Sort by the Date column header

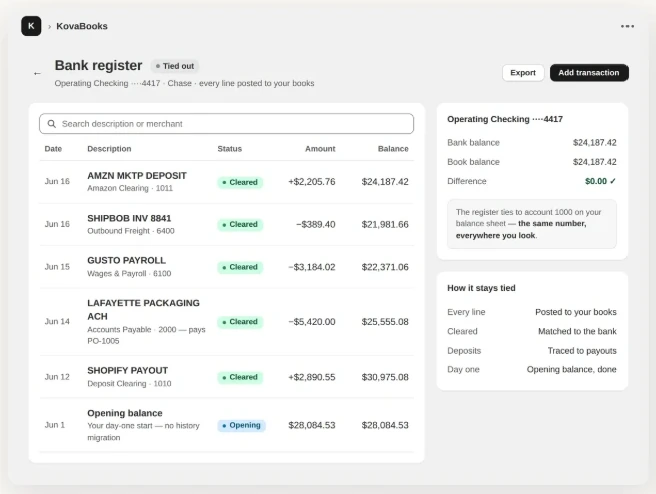pyautogui.click(x=53, y=149)
